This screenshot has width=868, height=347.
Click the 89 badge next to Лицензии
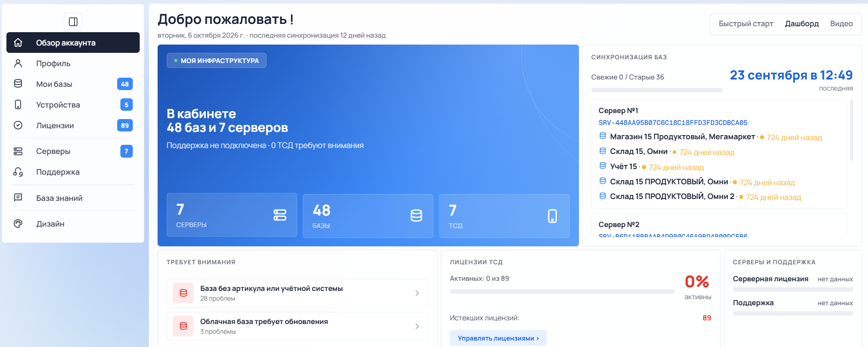125,125
